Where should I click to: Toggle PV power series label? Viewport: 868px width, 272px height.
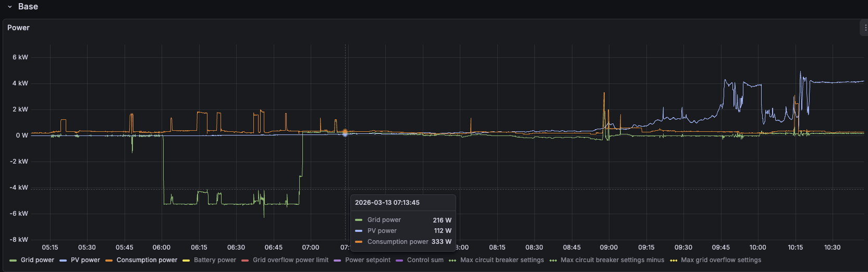point(85,260)
